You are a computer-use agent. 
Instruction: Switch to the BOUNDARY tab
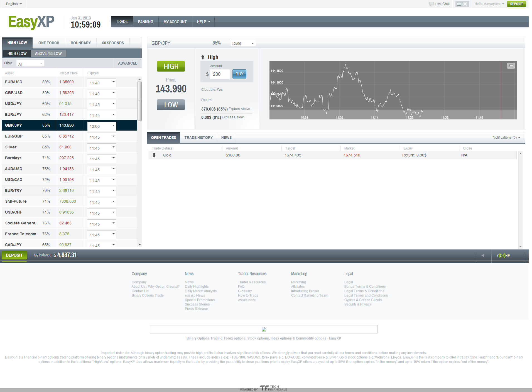coord(81,43)
